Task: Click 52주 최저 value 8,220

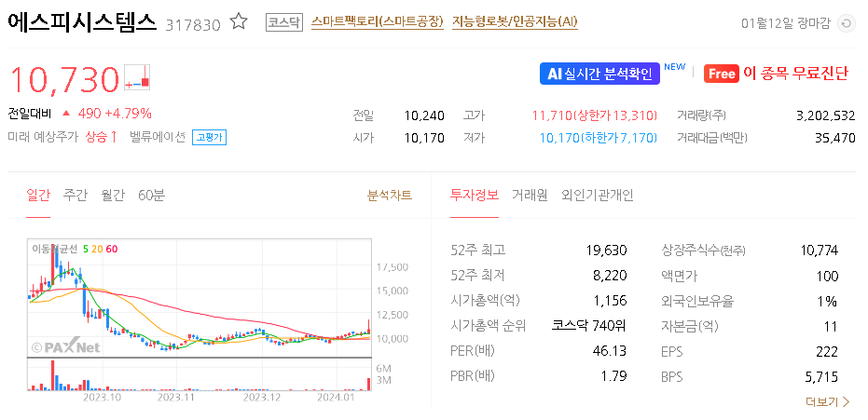Action: coord(611,276)
